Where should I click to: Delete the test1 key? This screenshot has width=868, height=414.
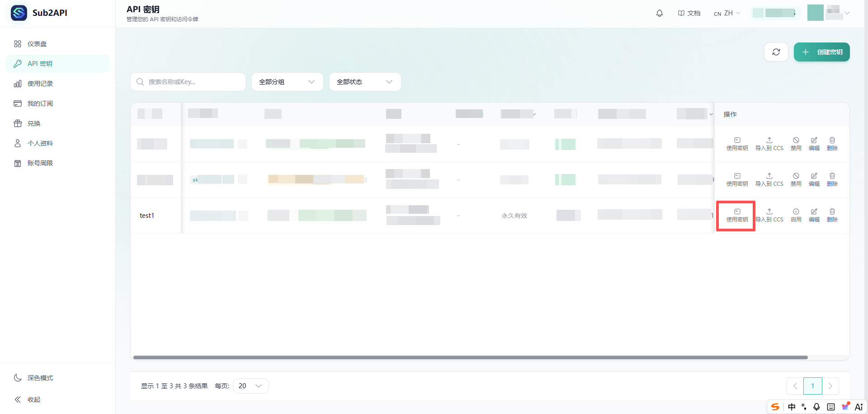point(832,216)
